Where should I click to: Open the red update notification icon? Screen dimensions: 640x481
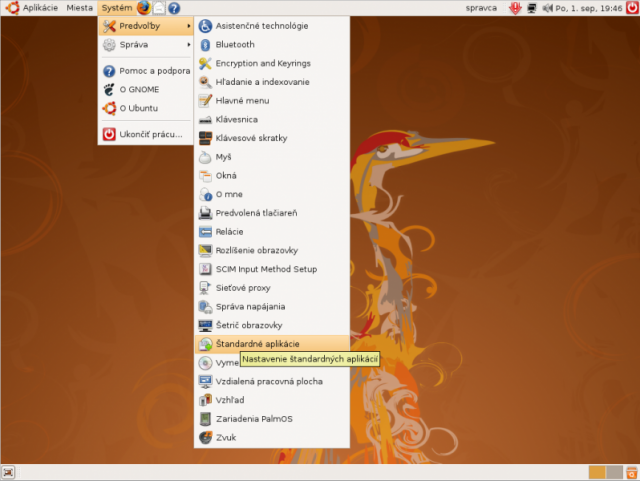[x=516, y=8]
